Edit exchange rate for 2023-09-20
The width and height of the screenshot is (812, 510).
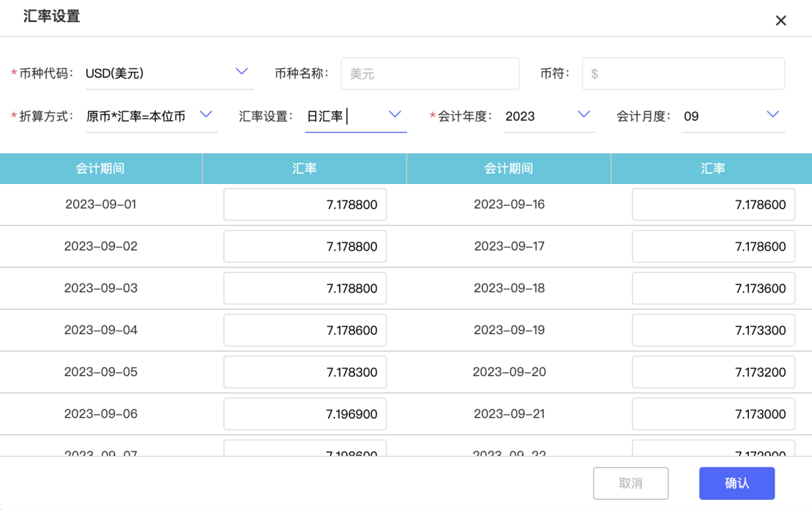pyautogui.click(x=713, y=372)
